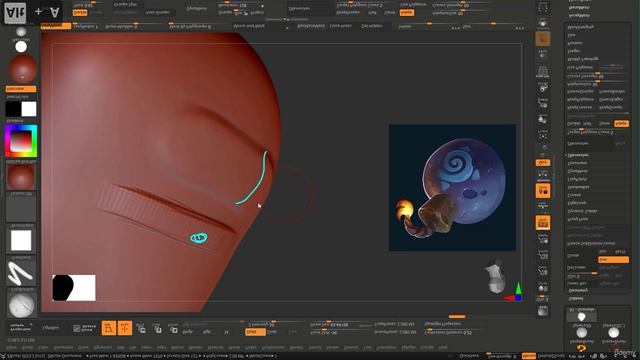This screenshot has height=360, width=640.
Task: Select the Scale transform icon
Action: pos(158,328)
